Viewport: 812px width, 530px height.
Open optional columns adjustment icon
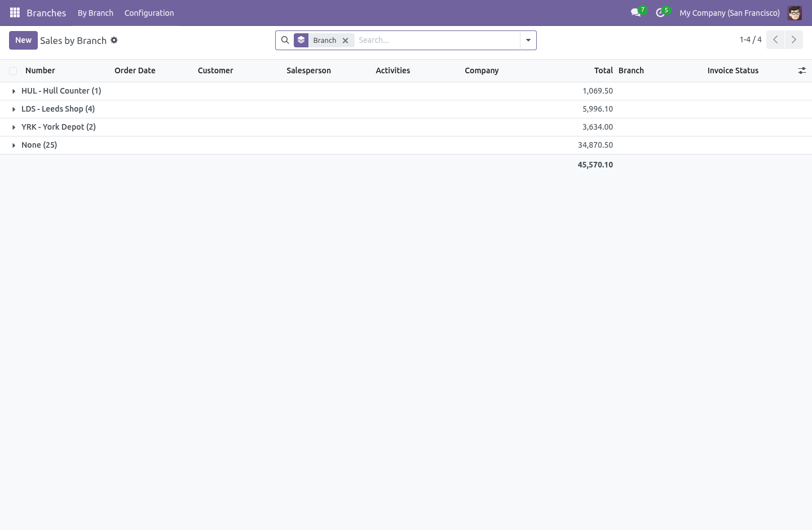click(x=802, y=70)
